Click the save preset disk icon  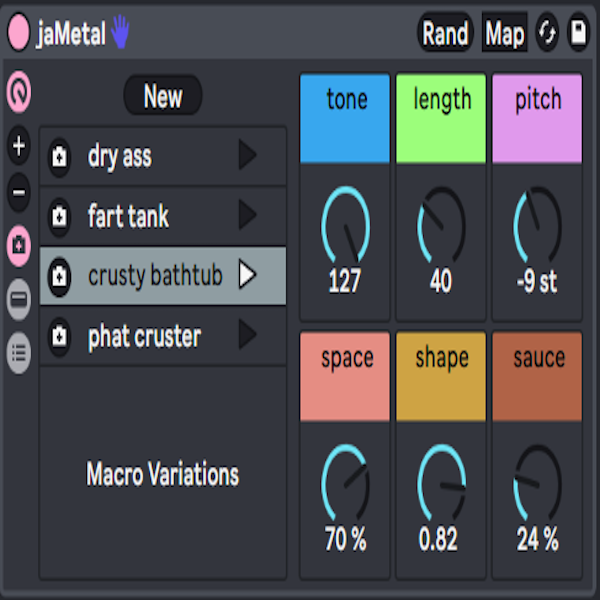pyautogui.click(x=579, y=34)
